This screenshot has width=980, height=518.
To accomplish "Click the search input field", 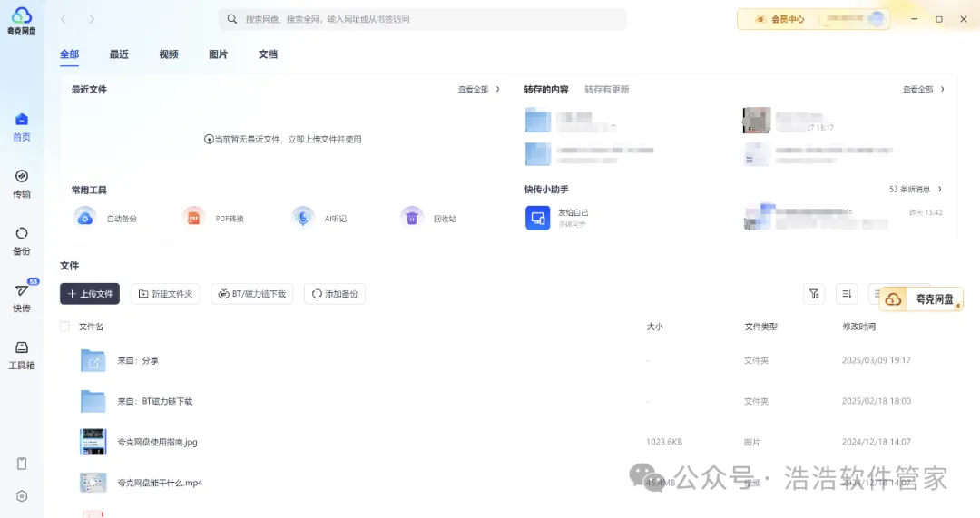I will point(423,19).
